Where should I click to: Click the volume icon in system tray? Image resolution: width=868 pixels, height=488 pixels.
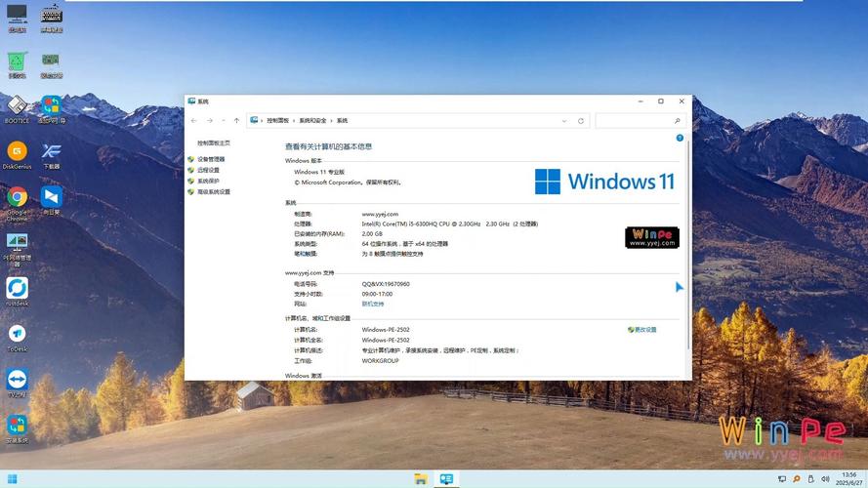825,478
